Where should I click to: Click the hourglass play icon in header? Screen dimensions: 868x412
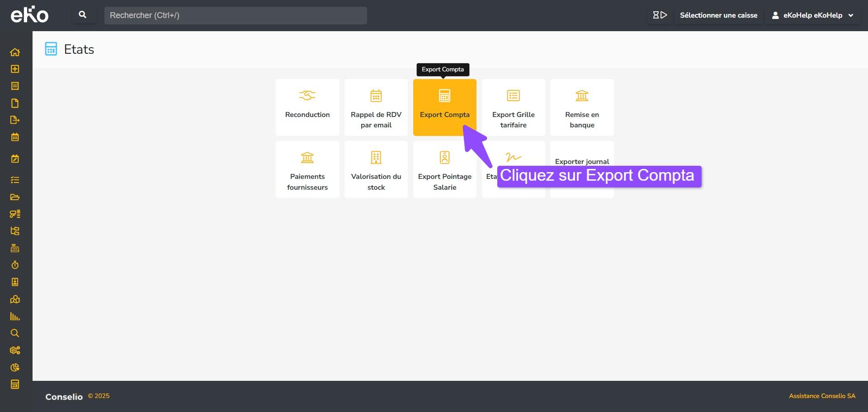[660, 15]
